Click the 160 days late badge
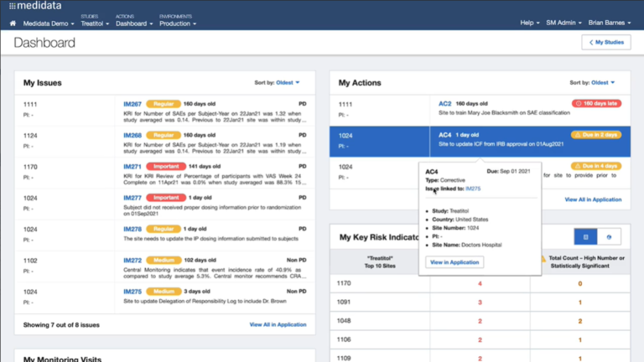Screen dimensions: 644x362 click(x=596, y=103)
